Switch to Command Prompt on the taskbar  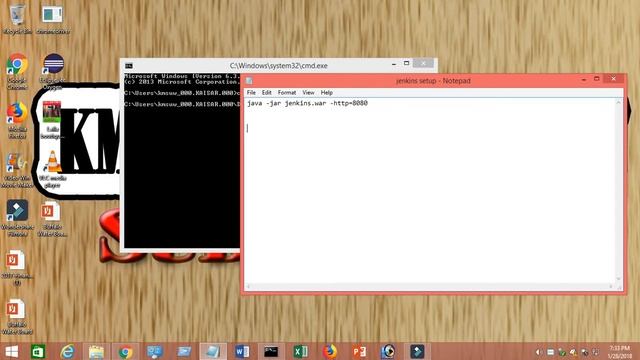(x=271, y=351)
